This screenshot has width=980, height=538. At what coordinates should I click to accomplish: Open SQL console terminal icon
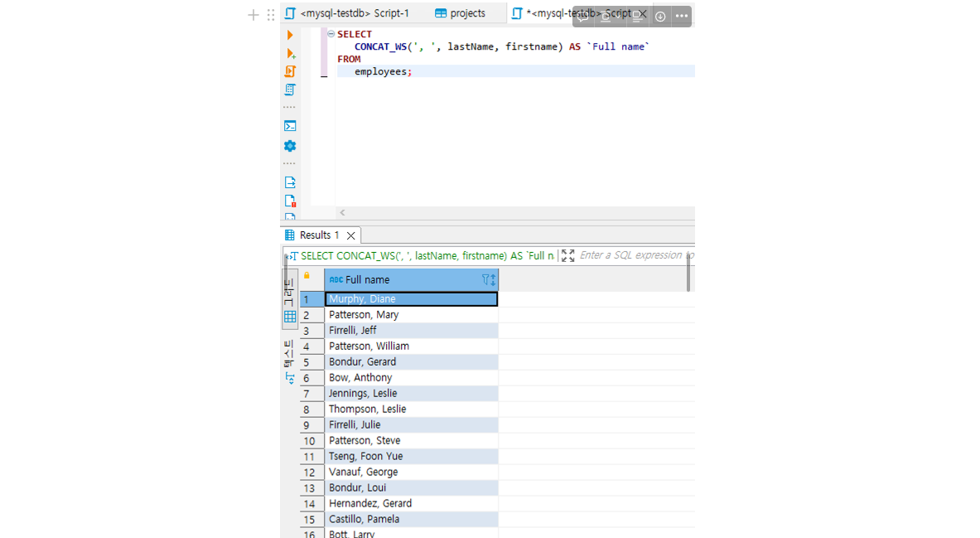(x=290, y=126)
